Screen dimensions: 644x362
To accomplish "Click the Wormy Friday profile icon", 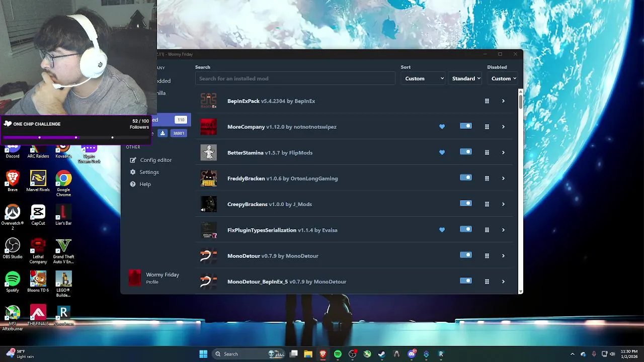I will click(135, 278).
